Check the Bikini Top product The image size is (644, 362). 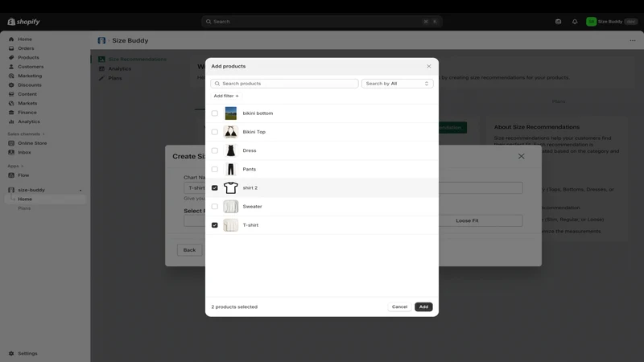tap(214, 132)
